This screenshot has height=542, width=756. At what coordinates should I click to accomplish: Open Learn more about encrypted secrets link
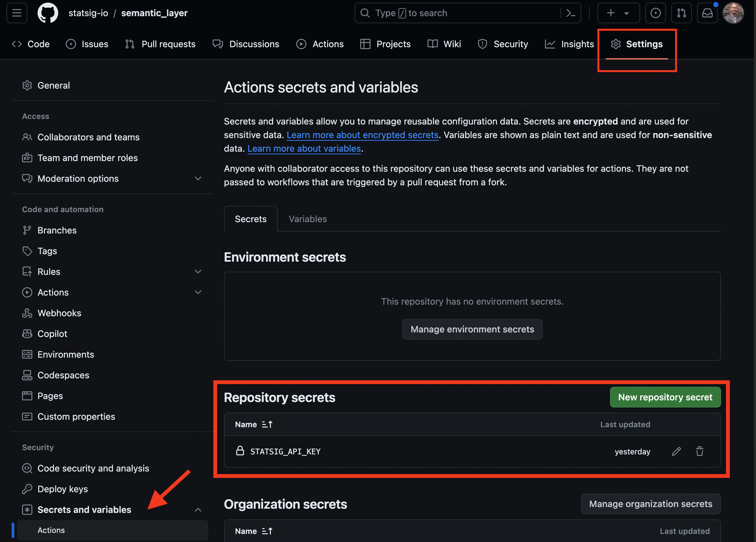pyautogui.click(x=362, y=135)
